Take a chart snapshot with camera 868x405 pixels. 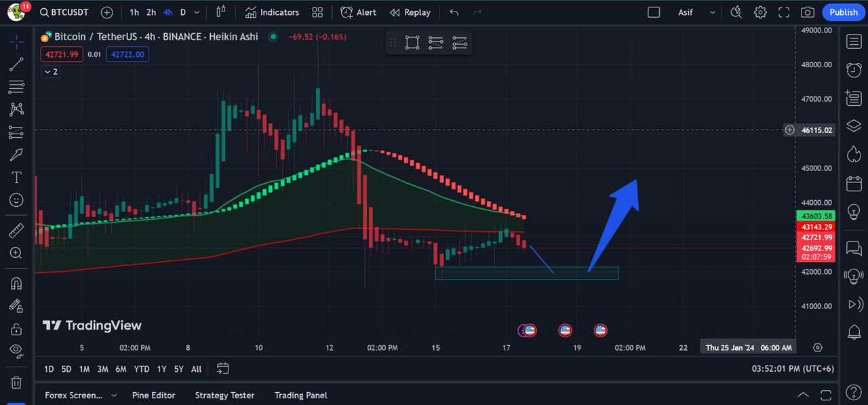[807, 12]
